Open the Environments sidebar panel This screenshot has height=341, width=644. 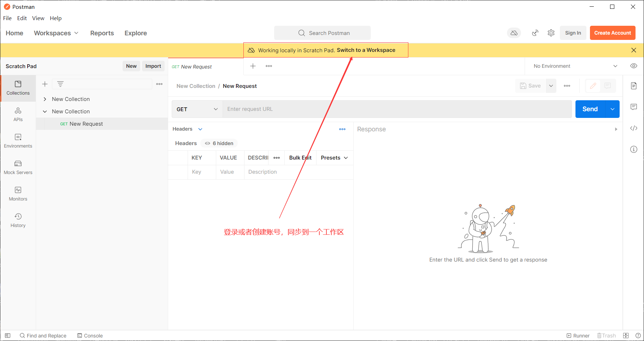point(18,141)
